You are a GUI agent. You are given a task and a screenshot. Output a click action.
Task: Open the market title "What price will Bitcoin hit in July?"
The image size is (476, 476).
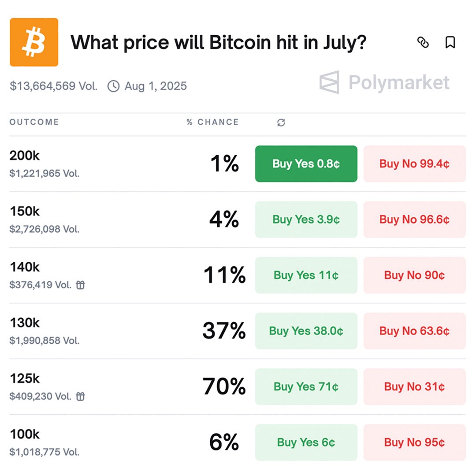(219, 42)
